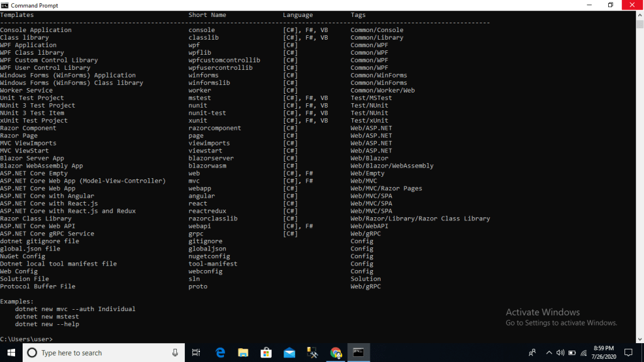Open the Action Center notifications icon
This screenshot has height=362, width=644.
(x=628, y=353)
